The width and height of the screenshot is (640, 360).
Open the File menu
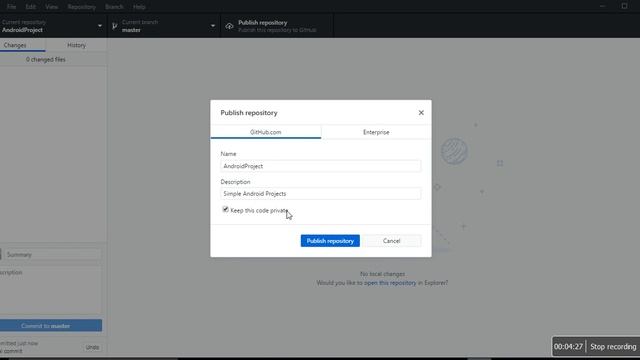[x=11, y=7]
